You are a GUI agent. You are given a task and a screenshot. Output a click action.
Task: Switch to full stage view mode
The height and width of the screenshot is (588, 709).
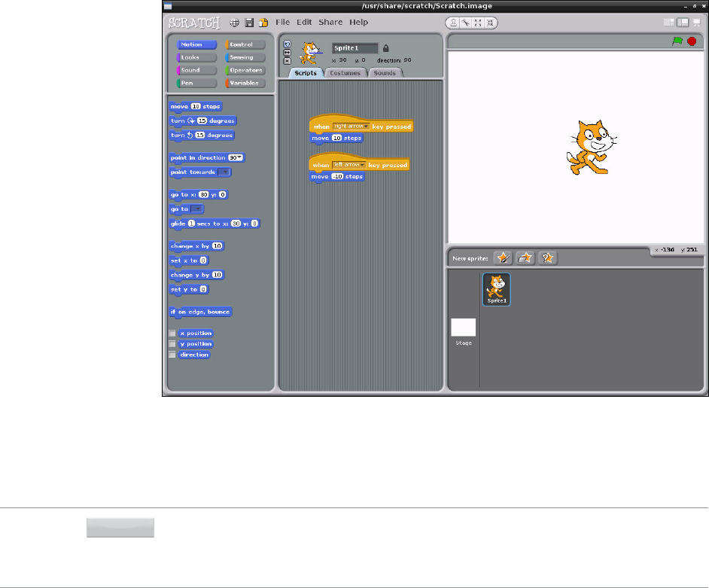683,23
